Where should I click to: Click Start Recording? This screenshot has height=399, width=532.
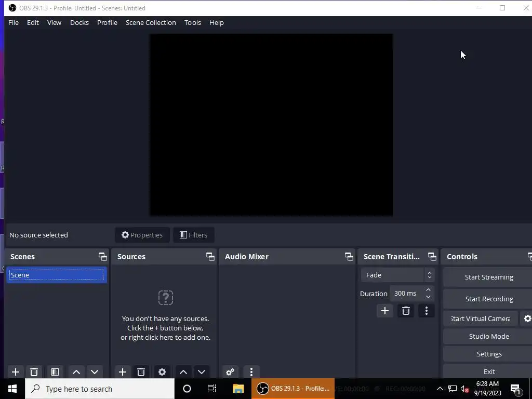489,299
